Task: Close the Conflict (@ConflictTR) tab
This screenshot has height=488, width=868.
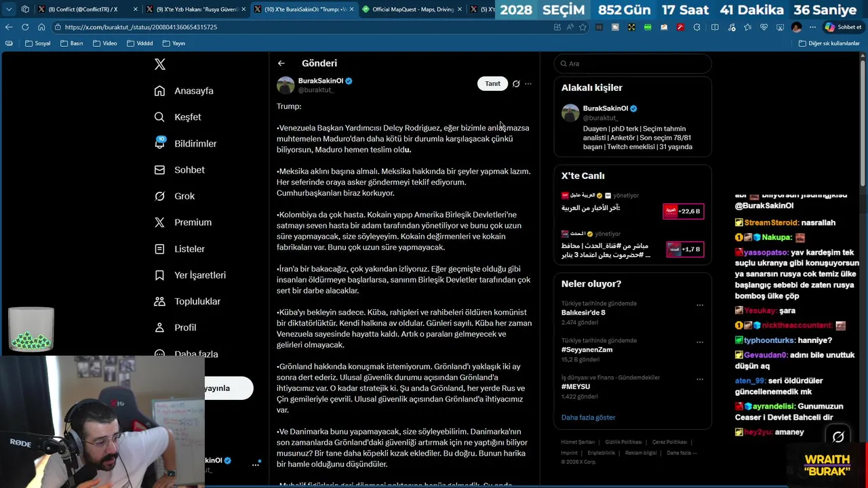Action: tap(136, 9)
